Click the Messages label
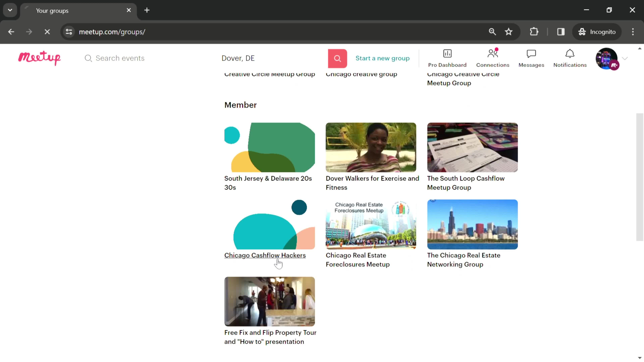 (x=531, y=65)
